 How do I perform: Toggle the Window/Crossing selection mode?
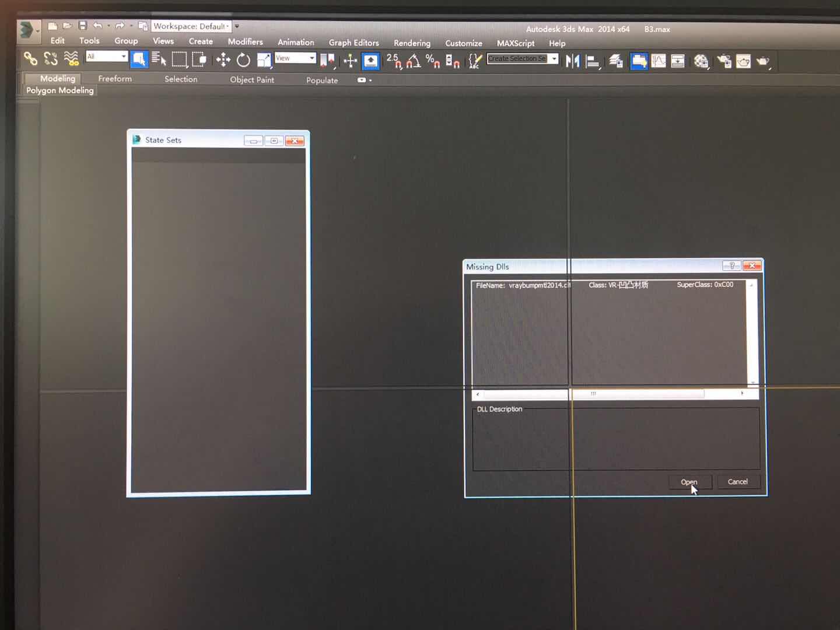click(x=199, y=60)
